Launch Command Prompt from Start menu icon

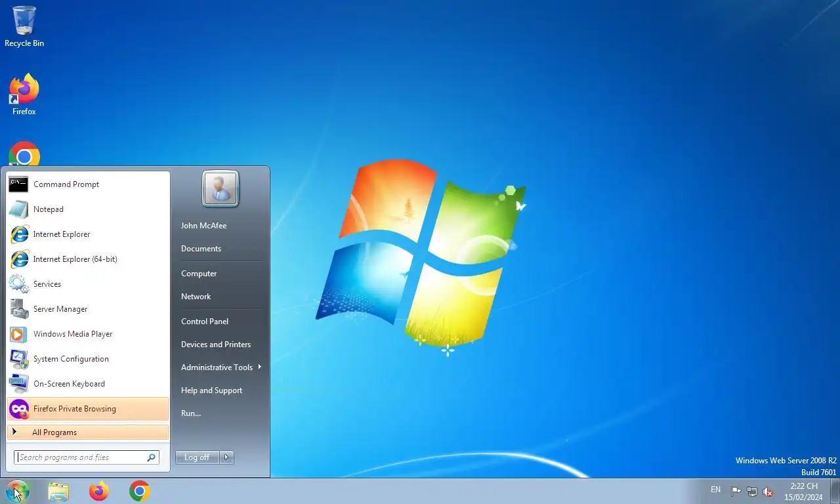[18, 184]
